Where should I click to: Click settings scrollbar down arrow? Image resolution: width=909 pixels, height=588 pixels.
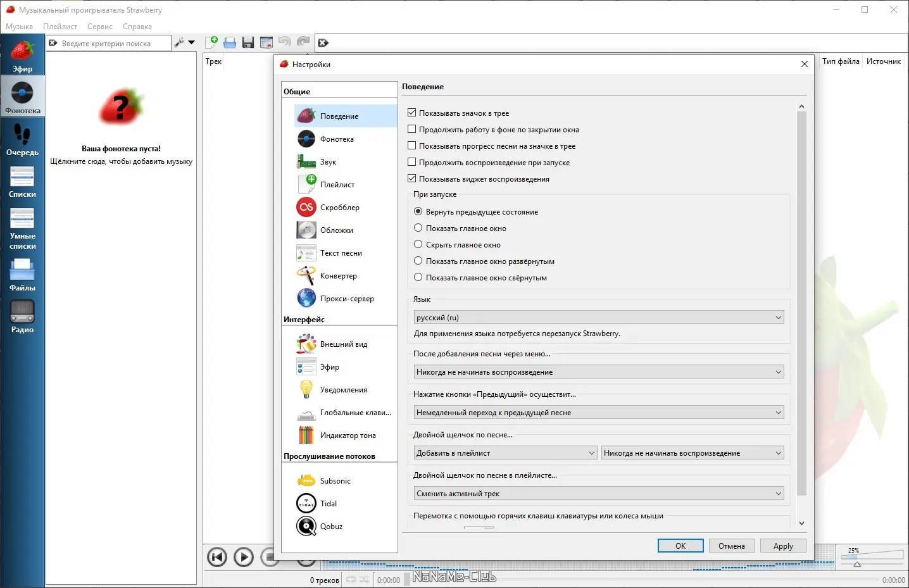click(801, 523)
